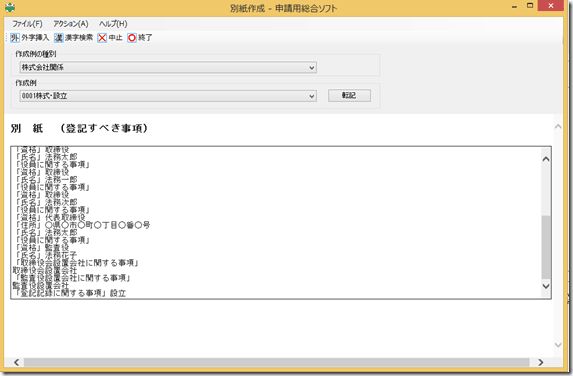Image resolution: width=573 pixels, height=376 pixels.
Task: Click the red X 中止 cancel icon
Action: 102,38
